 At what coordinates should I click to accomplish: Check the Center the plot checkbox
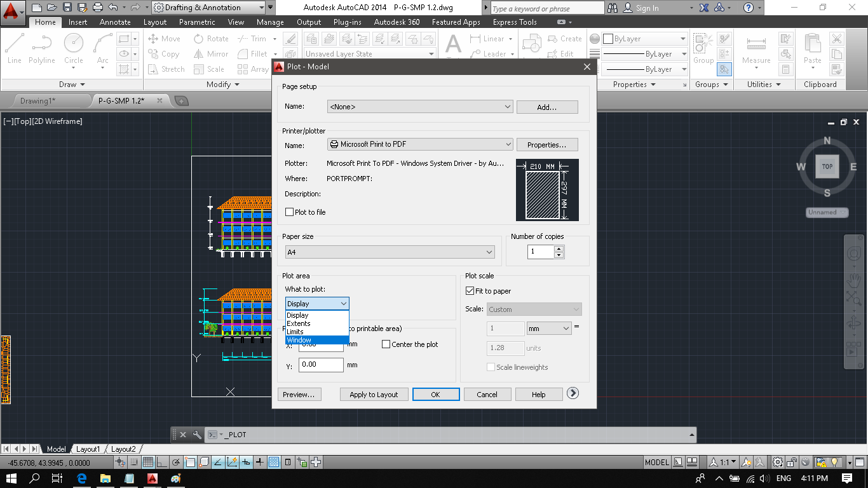pyautogui.click(x=386, y=344)
